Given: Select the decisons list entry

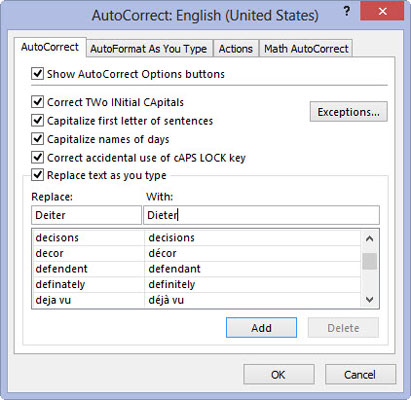Looking at the screenshot, I should (x=57, y=238).
